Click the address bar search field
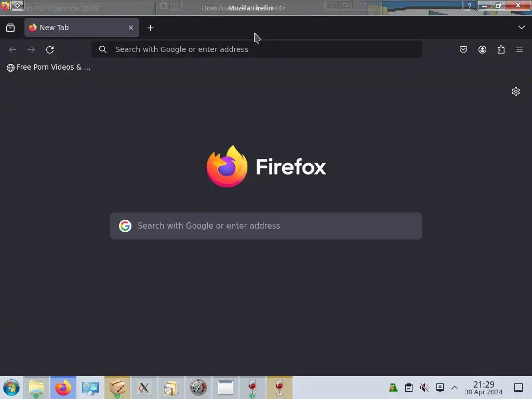This screenshot has height=399, width=532. pos(257,49)
